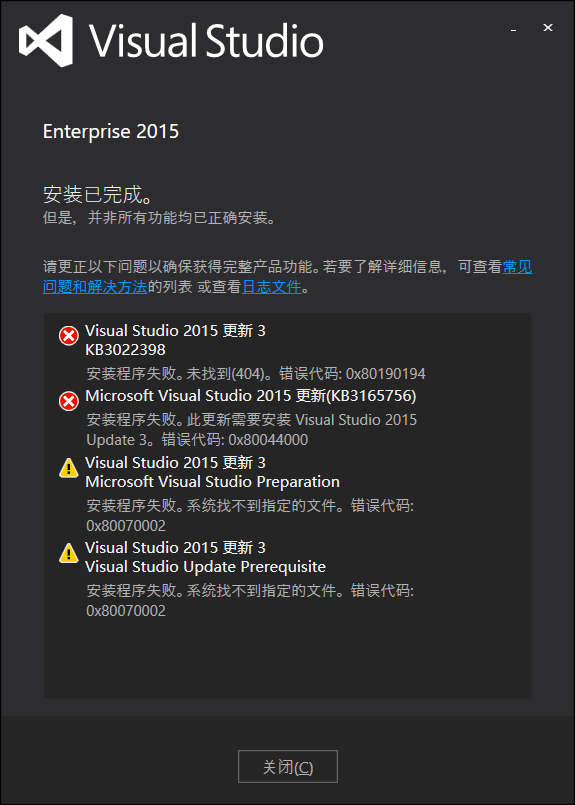Image resolution: width=575 pixels, height=805 pixels.
Task: Minimize the Visual Studio installer window
Action: coord(513,29)
